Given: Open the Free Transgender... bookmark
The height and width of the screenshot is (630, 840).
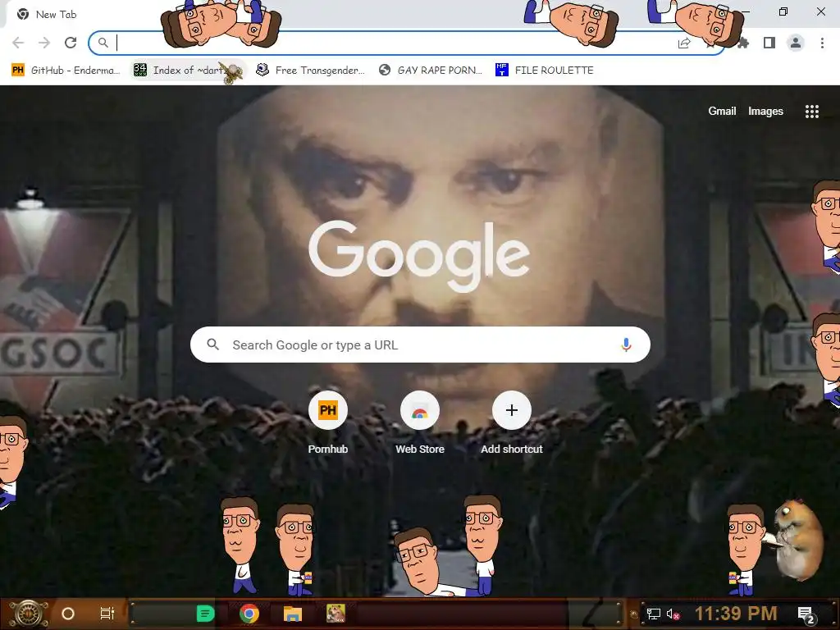Looking at the screenshot, I should coord(311,71).
